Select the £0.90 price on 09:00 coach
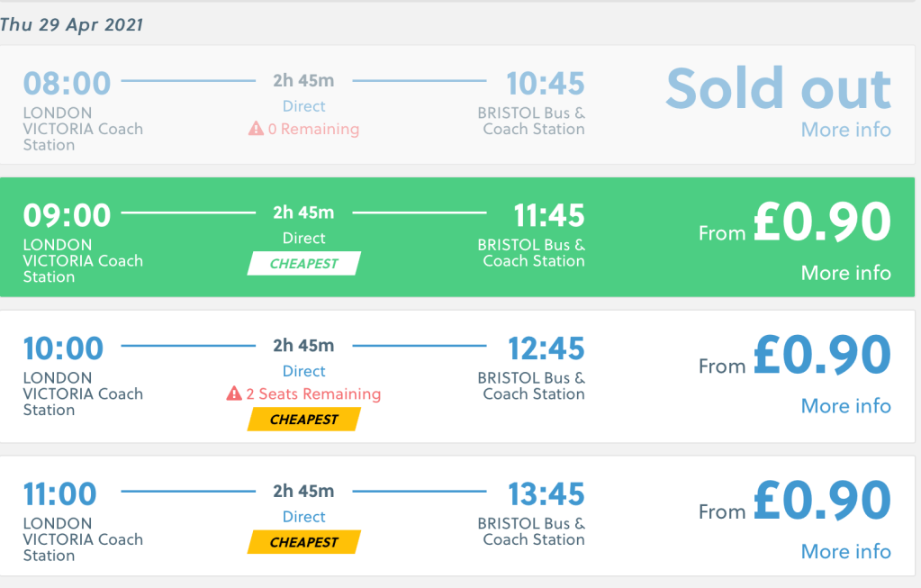Viewport: 921px width, 588px height. [821, 223]
